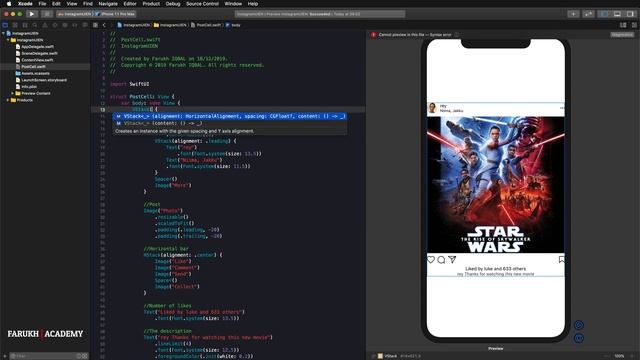Click the pin preview icon
Image resolution: width=640 pixels, height=360 pixels.
click(x=373, y=356)
